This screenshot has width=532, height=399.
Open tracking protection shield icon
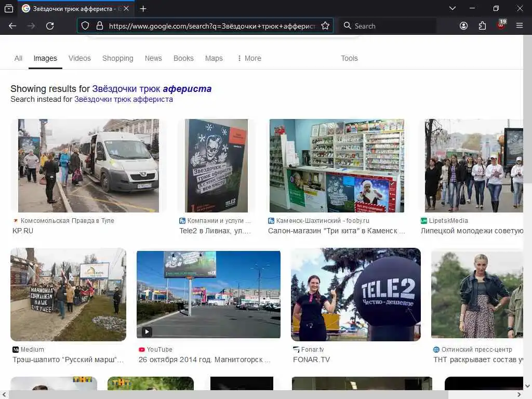click(x=85, y=26)
